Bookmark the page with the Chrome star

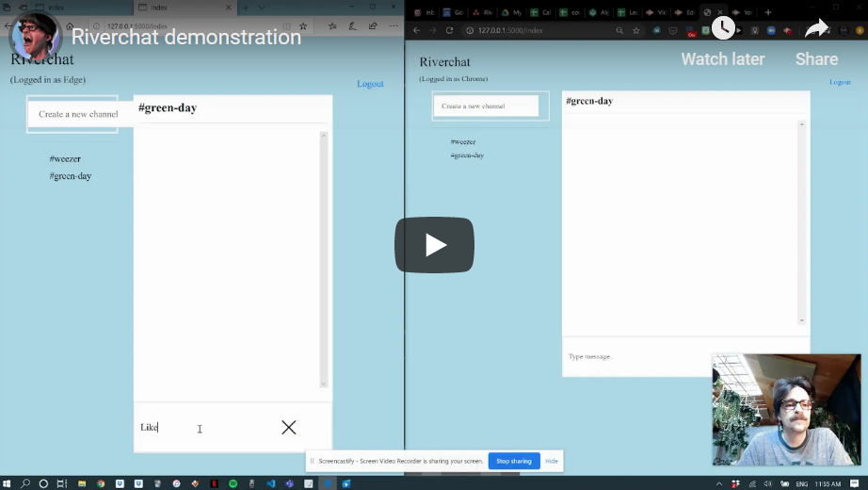pyautogui.click(x=636, y=30)
